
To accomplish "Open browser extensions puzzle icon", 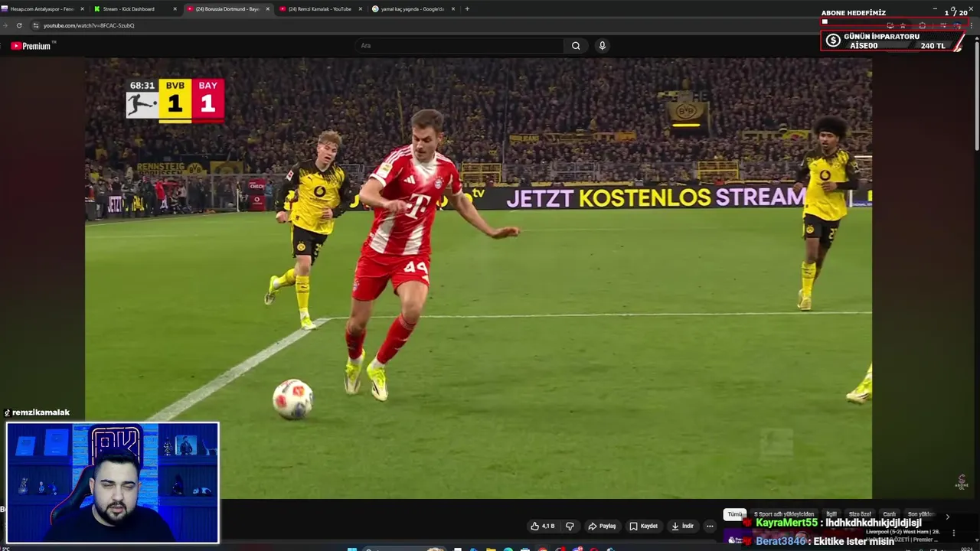I will [922, 25].
